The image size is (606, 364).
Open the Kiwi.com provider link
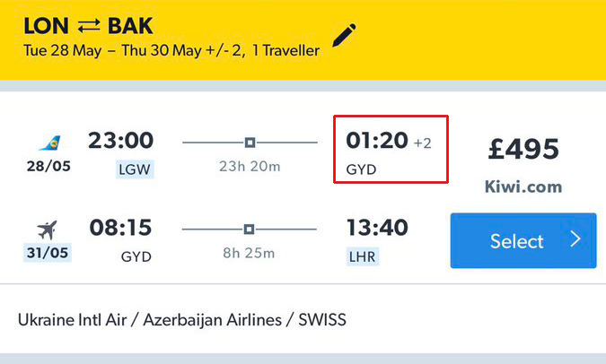click(523, 186)
